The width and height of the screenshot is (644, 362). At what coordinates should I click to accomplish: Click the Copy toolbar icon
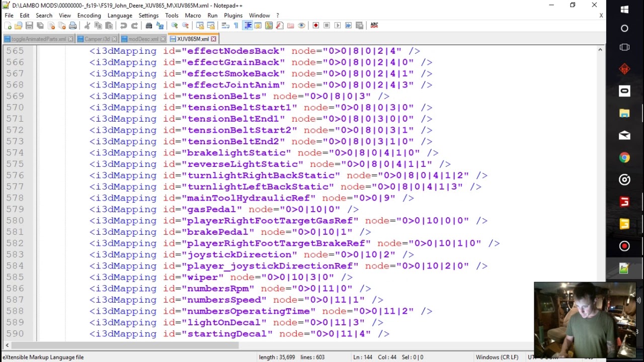click(x=98, y=25)
